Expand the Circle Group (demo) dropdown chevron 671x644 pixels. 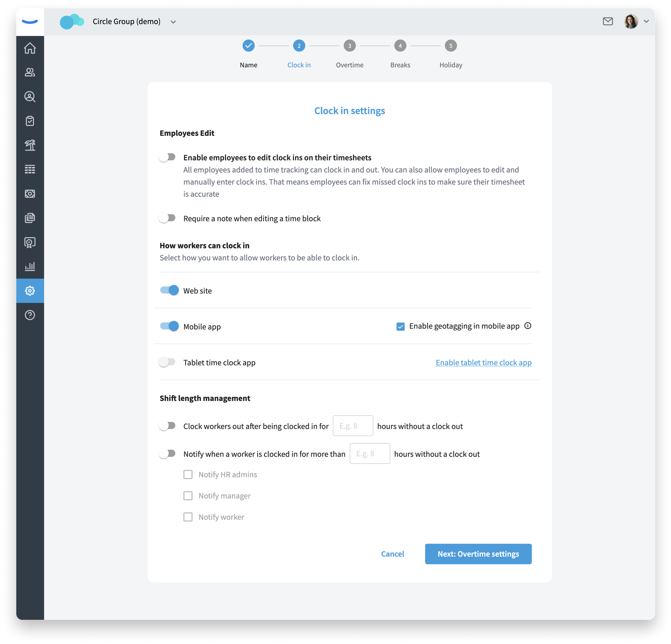[x=173, y=22]
